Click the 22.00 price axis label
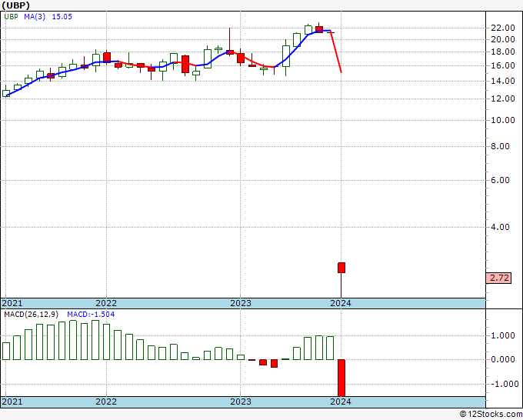 click(x=503, y=28)
